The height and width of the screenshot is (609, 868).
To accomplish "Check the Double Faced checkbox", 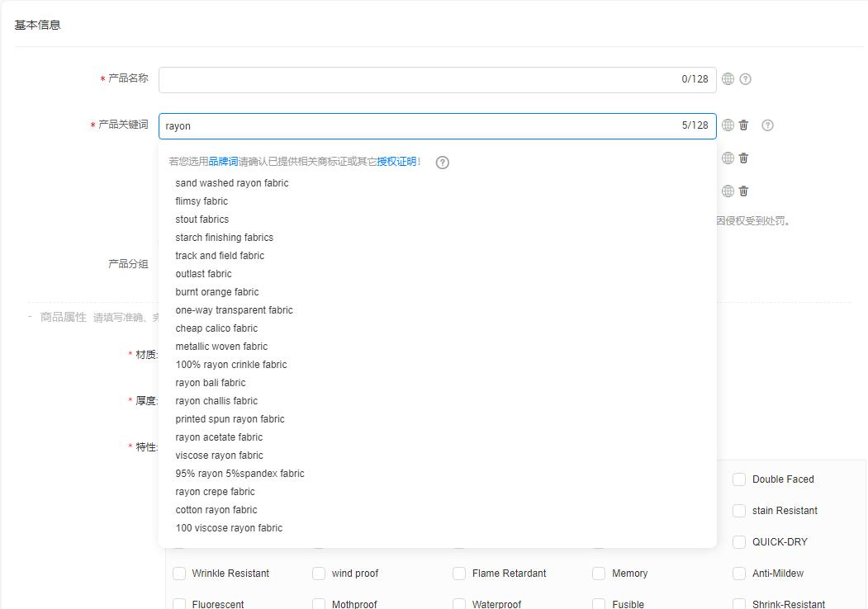I will click(739, 479).
